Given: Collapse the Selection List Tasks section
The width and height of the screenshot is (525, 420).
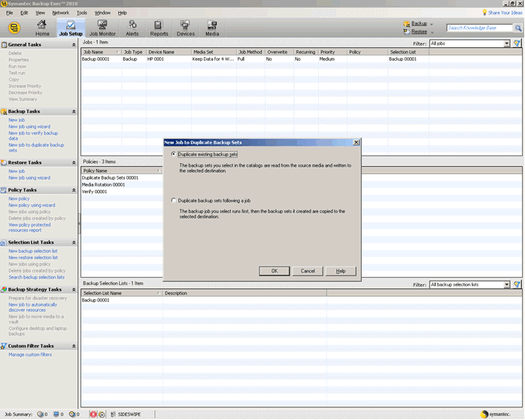Looking at the screenshot, I should click(x=74, y=243).
